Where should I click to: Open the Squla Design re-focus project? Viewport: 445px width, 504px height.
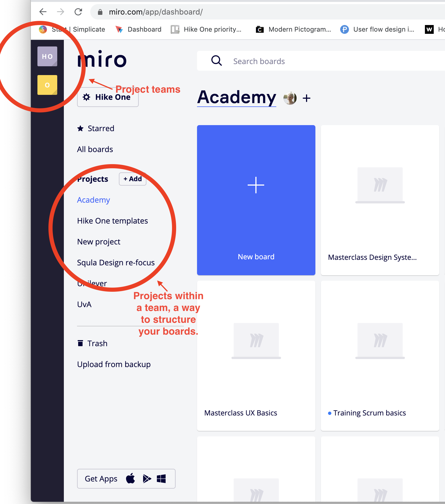[116, 262]
